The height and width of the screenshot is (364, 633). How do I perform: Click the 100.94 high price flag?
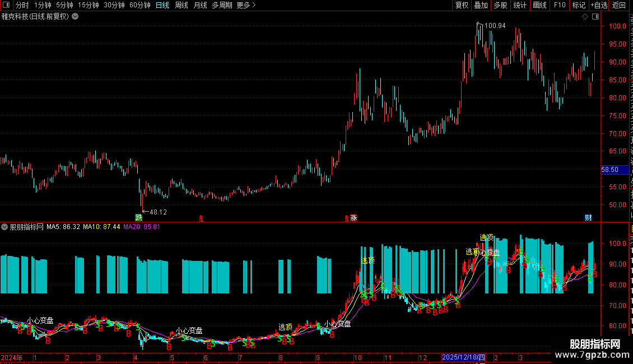click(x=491, y=25)
